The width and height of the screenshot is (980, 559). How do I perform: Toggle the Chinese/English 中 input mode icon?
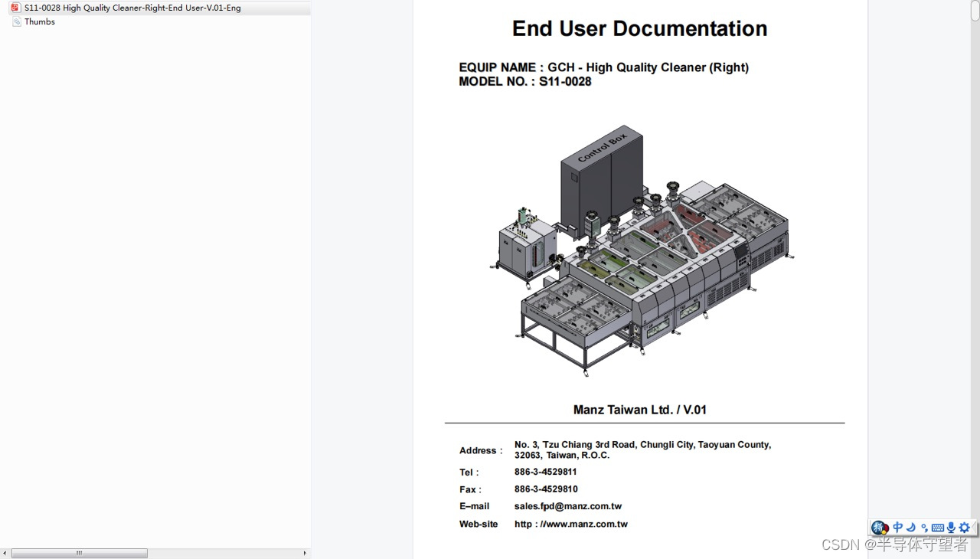click(x=898, y=528)
